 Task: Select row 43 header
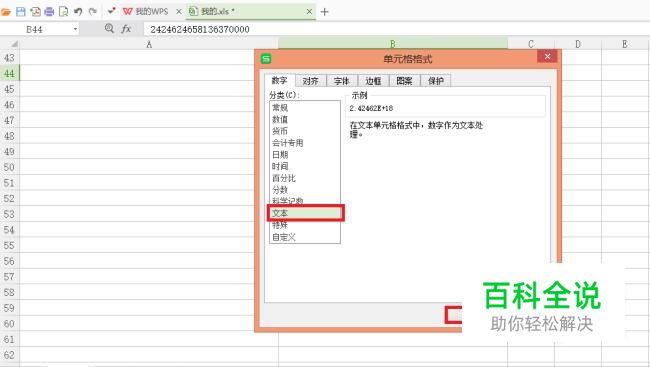pyautogui.click(x=10, y=58)
